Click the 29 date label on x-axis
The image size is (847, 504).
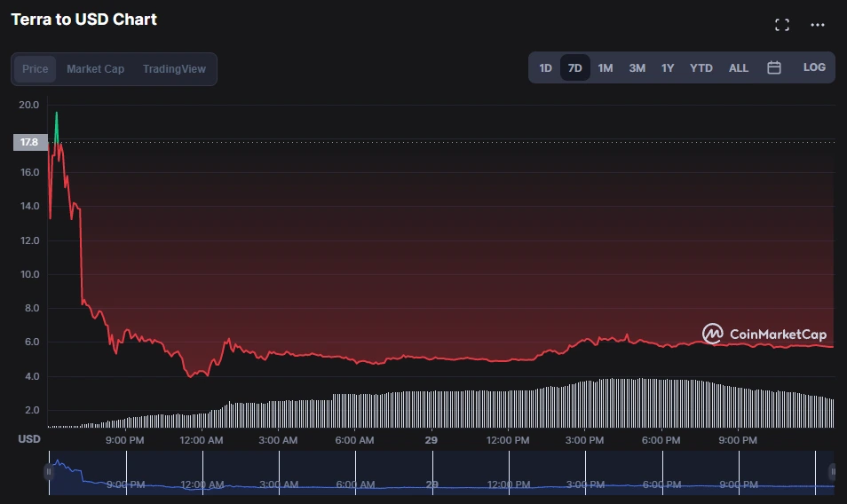(x=431, y=440)
